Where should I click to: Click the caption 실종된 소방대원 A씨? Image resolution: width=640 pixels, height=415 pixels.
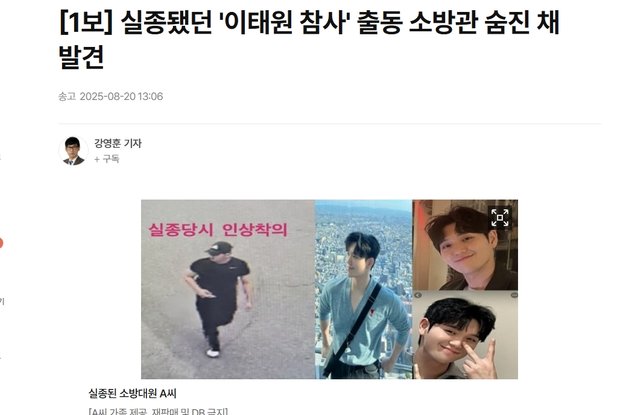133,394
